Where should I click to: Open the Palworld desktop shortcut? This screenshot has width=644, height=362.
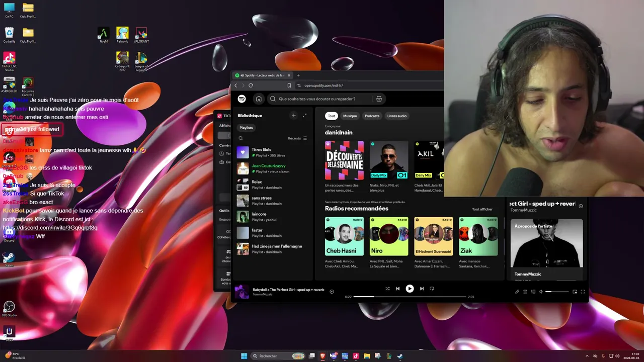pos(122,35)
